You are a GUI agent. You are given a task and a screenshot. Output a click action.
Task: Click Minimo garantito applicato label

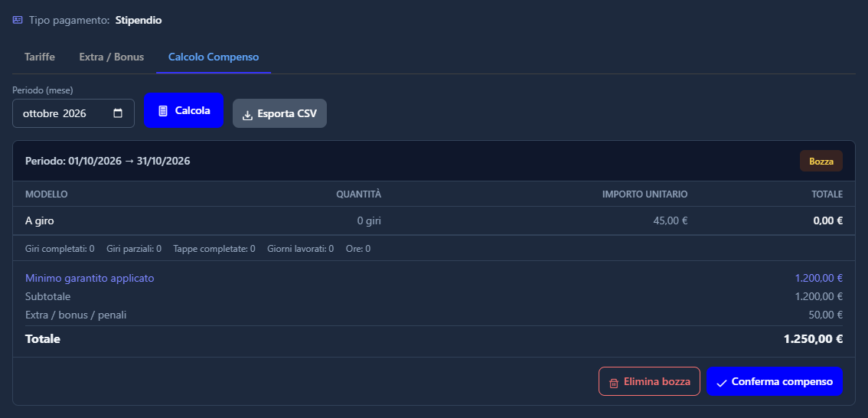90,278
